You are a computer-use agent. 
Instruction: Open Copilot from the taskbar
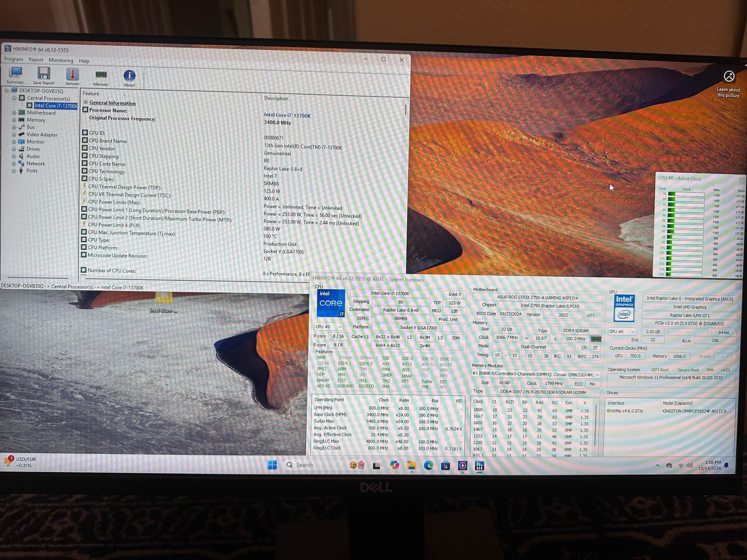pos(394,465)
